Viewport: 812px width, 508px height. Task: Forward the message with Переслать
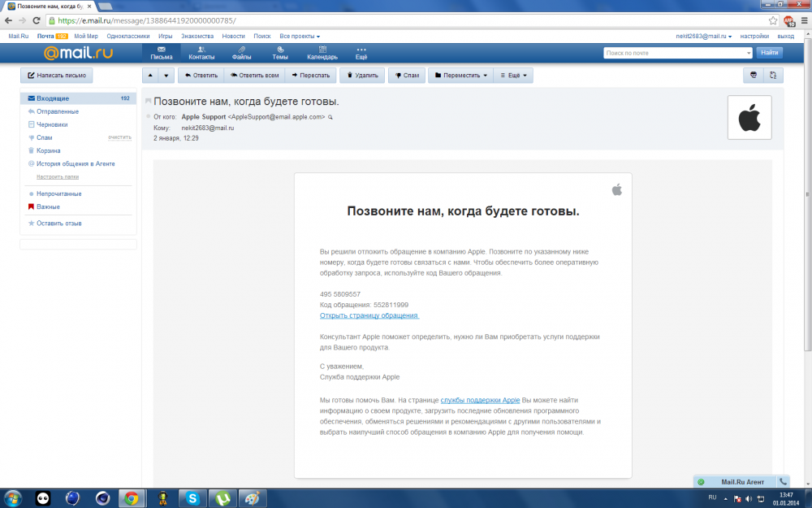coord(311,75)
